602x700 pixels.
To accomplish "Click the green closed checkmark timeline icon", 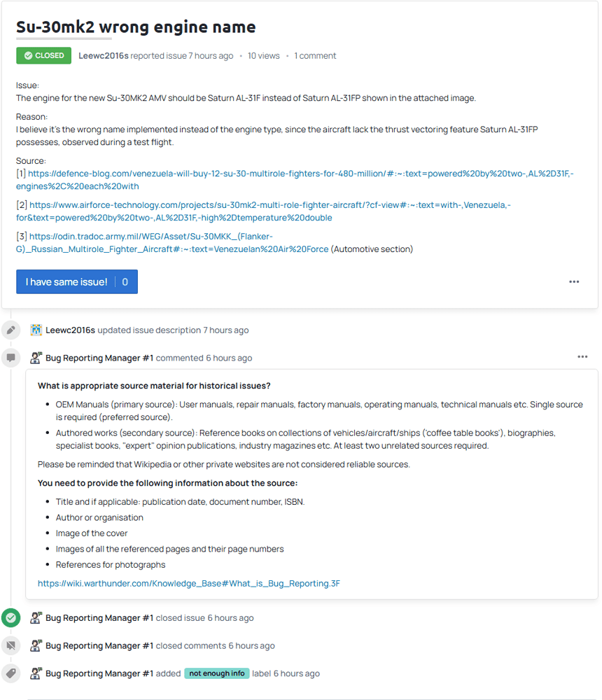I will tap(10, 618).
